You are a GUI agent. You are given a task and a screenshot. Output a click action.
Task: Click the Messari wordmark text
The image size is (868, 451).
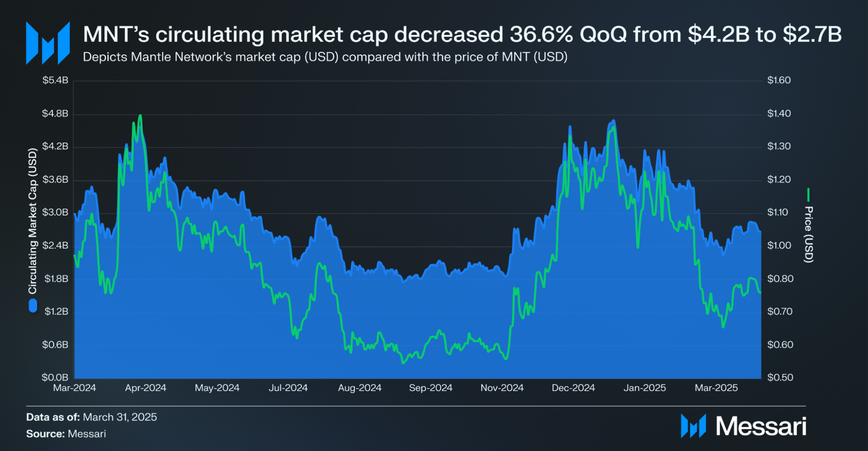[x=761, y=426]
